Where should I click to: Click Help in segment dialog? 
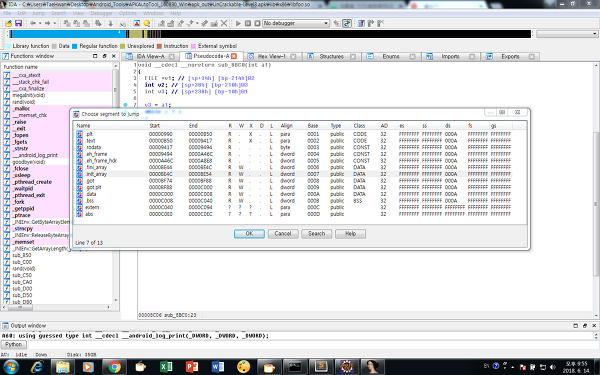350,234
